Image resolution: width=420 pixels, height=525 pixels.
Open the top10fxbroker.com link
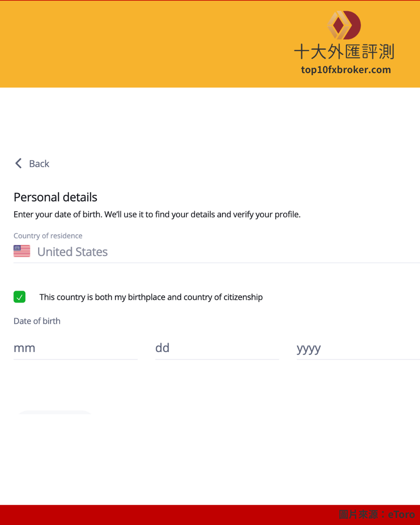pos(346,70)
